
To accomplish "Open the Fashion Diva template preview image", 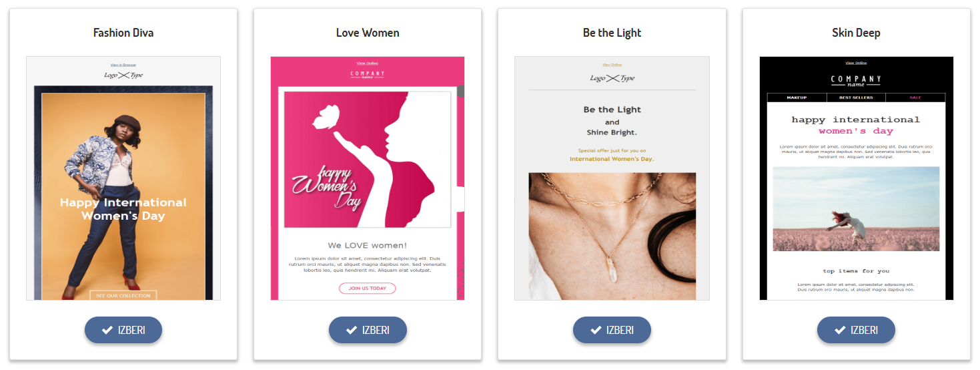I will [x=123, y=178].
